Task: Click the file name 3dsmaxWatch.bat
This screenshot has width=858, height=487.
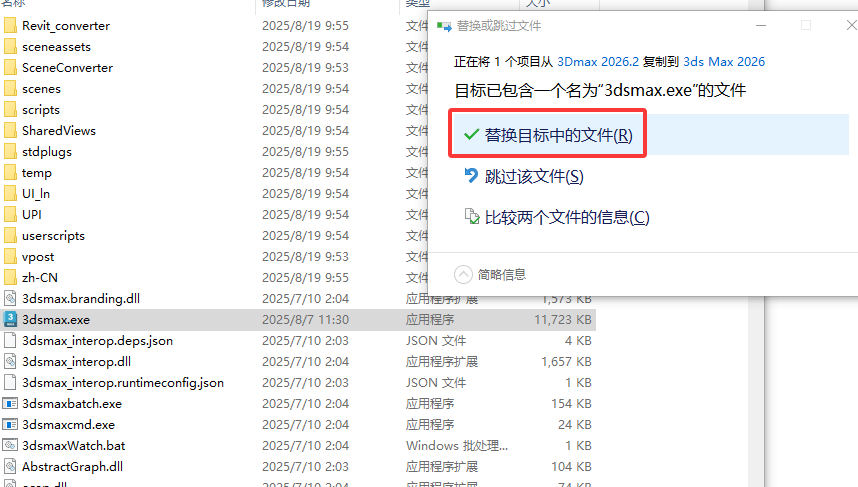Action: [73, 445]
